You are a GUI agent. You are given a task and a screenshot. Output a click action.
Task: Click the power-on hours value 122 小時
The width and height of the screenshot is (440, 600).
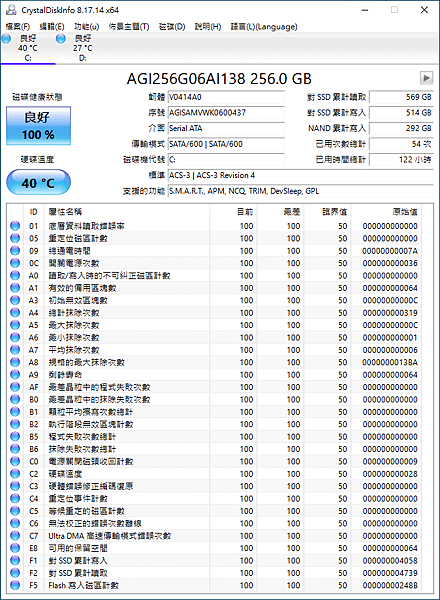[x=401, y=160]
